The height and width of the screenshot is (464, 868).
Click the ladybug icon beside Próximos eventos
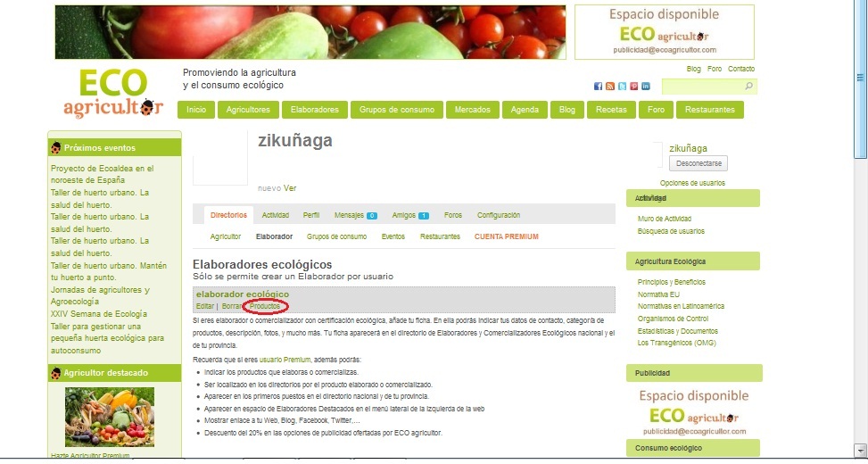pos(56,148)
